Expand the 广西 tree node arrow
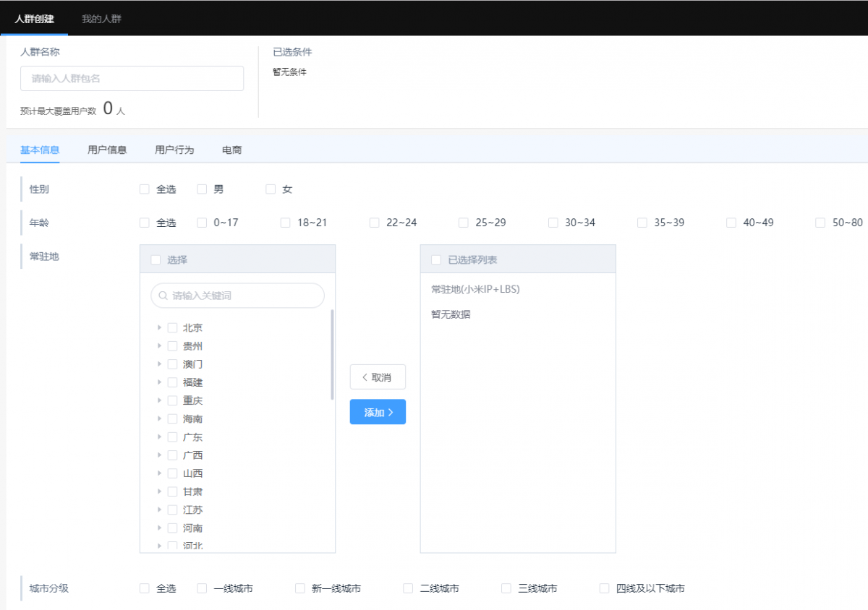Screen dimensions: 868x610 [x=159, y=455]
